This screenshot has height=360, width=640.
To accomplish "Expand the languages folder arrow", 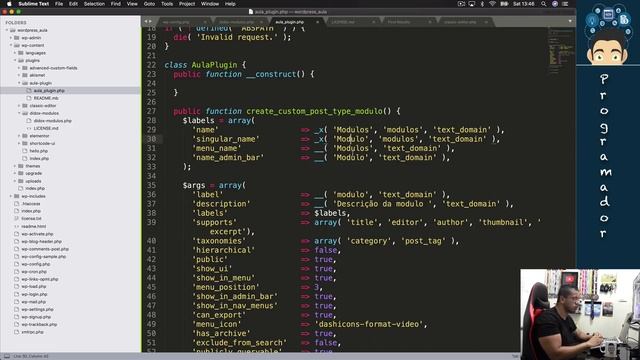I will [x=15, y=53].
